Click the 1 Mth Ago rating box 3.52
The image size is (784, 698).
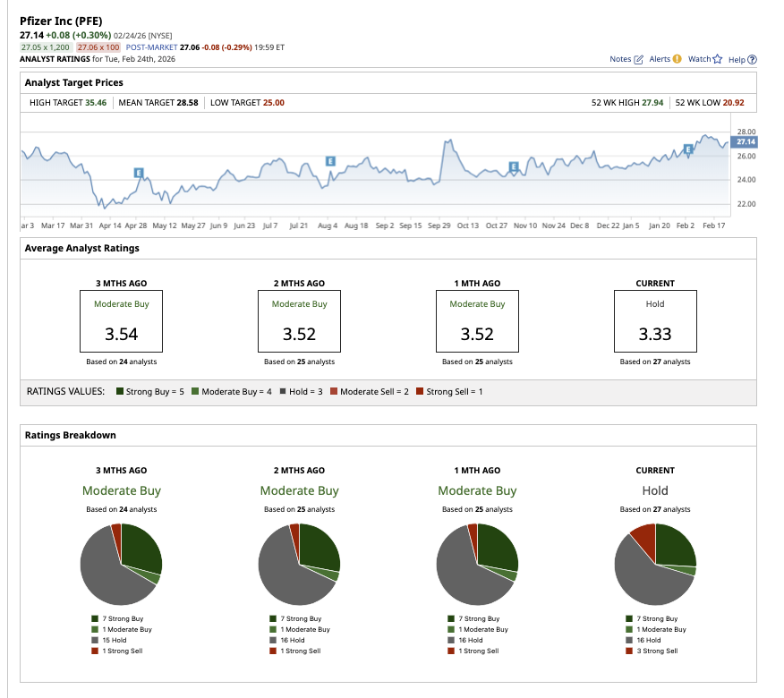(477, 321)
